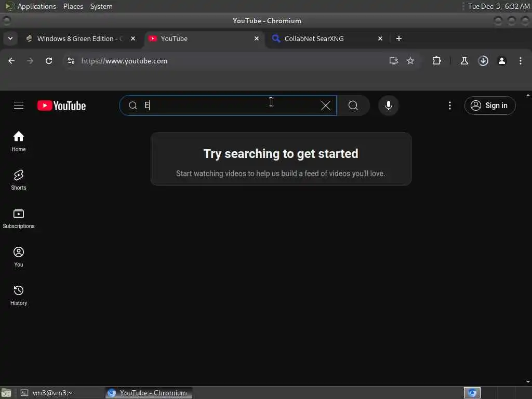Open a new tab

tap(399, 38)
